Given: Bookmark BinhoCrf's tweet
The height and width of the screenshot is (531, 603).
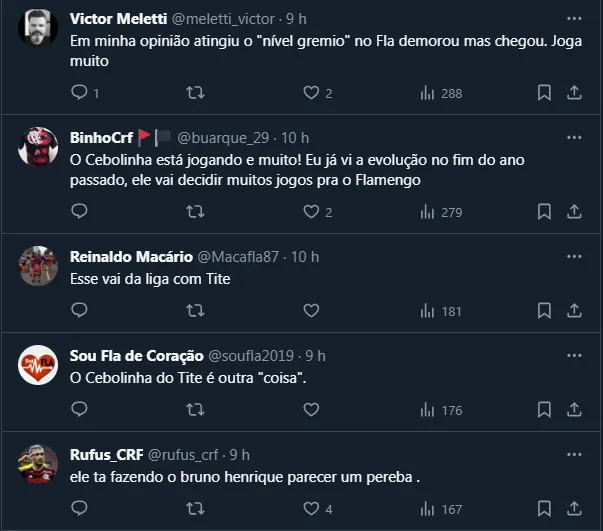Looking at the screenshot, I should 544,212.
